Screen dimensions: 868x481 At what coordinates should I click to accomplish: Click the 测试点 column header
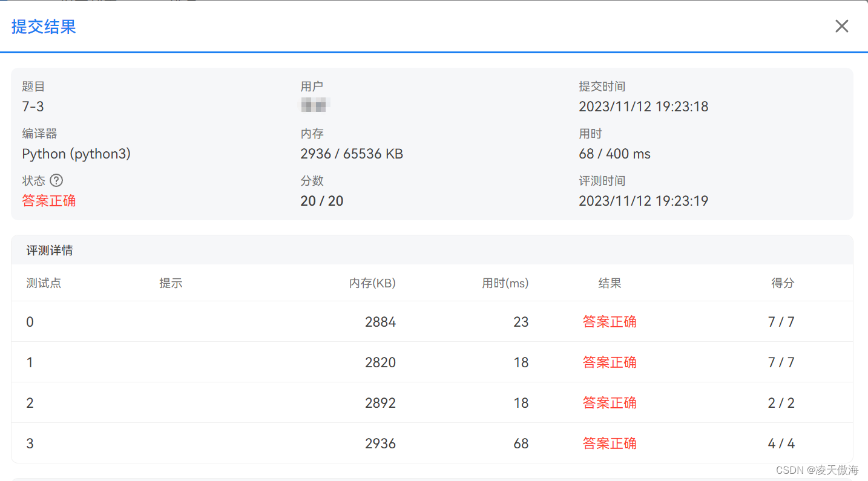click(x=44, y=283)
